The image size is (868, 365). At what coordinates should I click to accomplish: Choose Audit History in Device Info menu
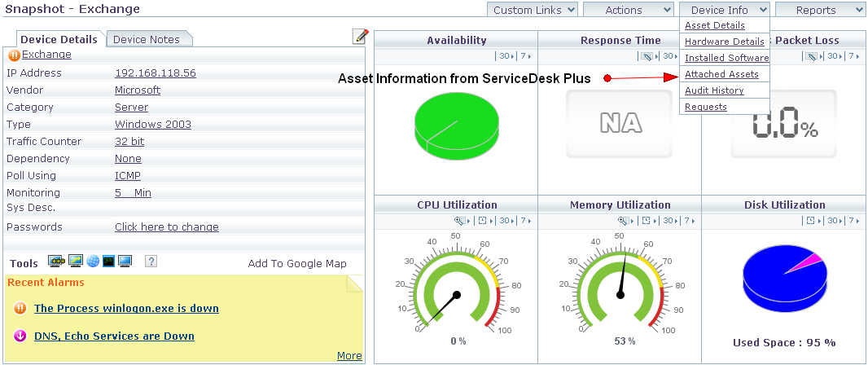714,90
